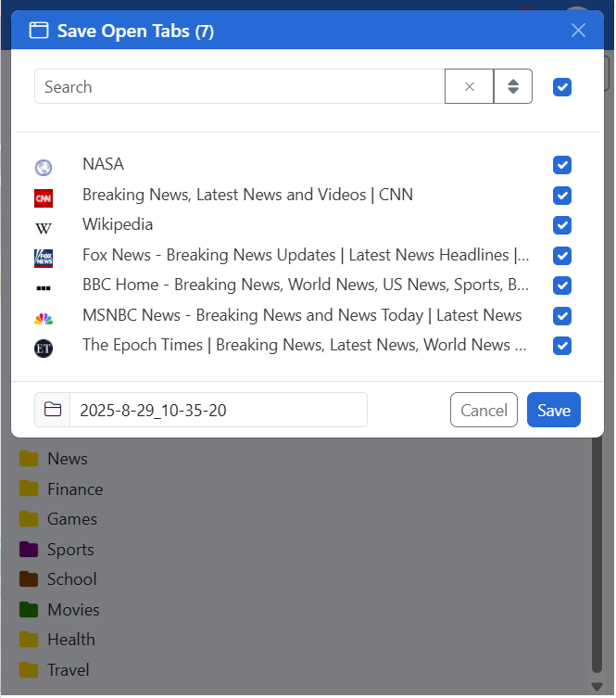Image resolution: width=616 pixels, height=698 pixels.
Task: Click the folder icon beside the folder name
Action: 53,410
